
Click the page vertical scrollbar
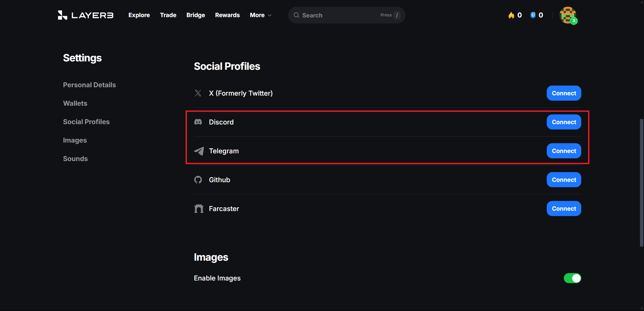(x=641, y=183)
